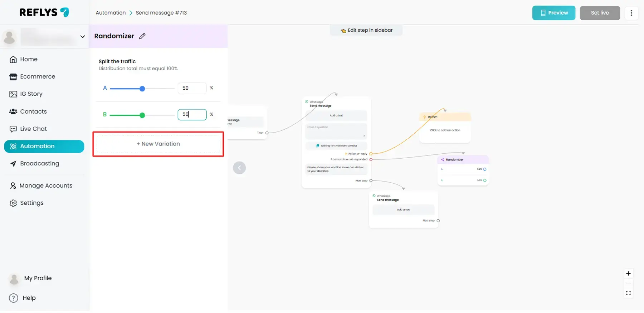
Task: Click the pencil icon beside Randomizer title
Action: pos(142,36)
